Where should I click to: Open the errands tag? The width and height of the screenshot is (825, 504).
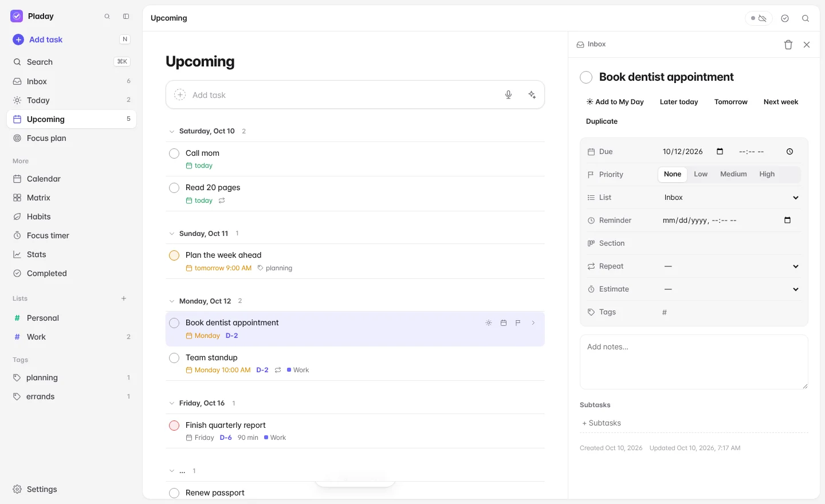(72, 396)
